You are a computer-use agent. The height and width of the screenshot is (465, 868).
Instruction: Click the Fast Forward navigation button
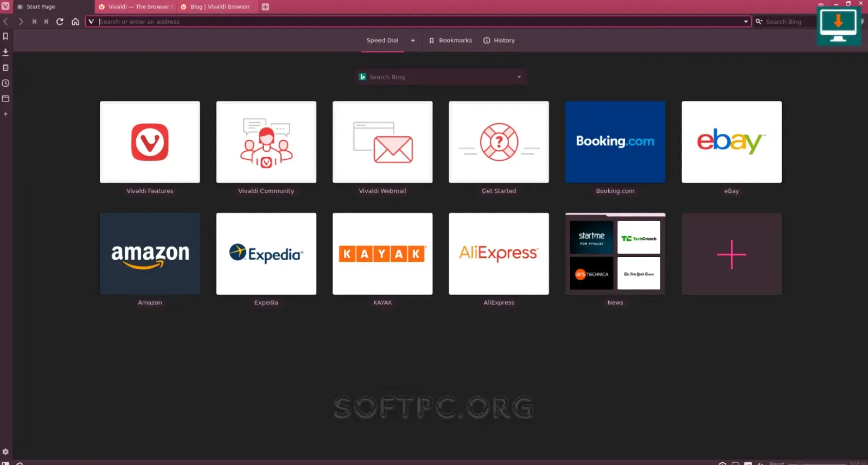[47, 22]
